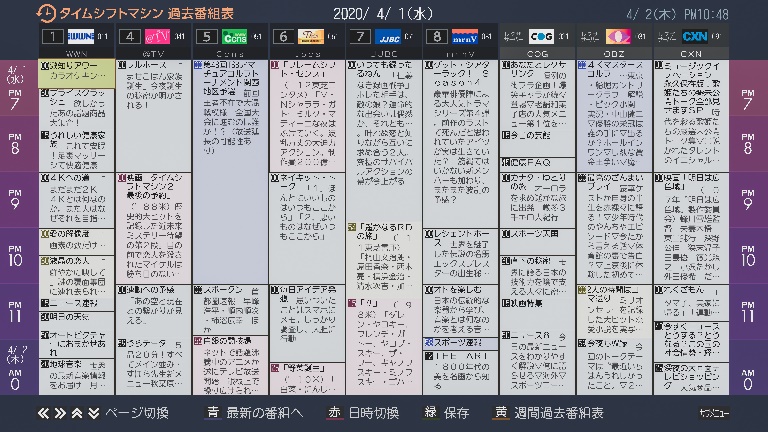Select the mrnV channel 8 logo
Image resolution: width=768 pixels, height=432 pixels.
click(x=465, y=37)
